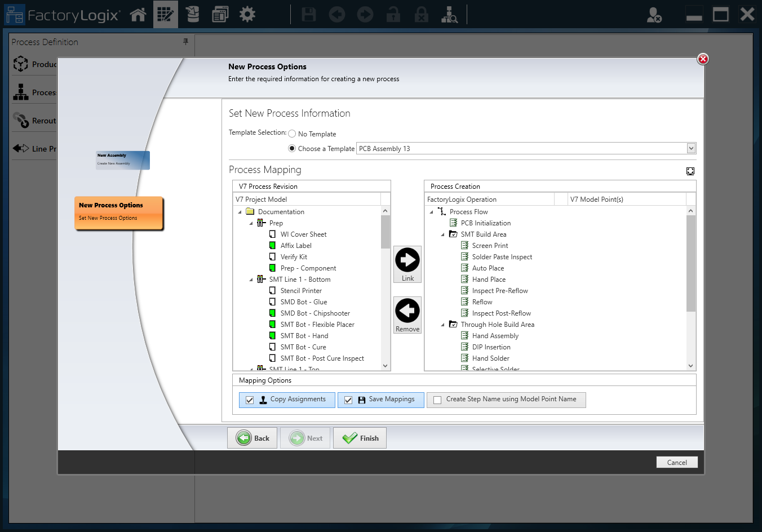
Task: Select the No Template radio button
Action: click(x=292, y=134)
